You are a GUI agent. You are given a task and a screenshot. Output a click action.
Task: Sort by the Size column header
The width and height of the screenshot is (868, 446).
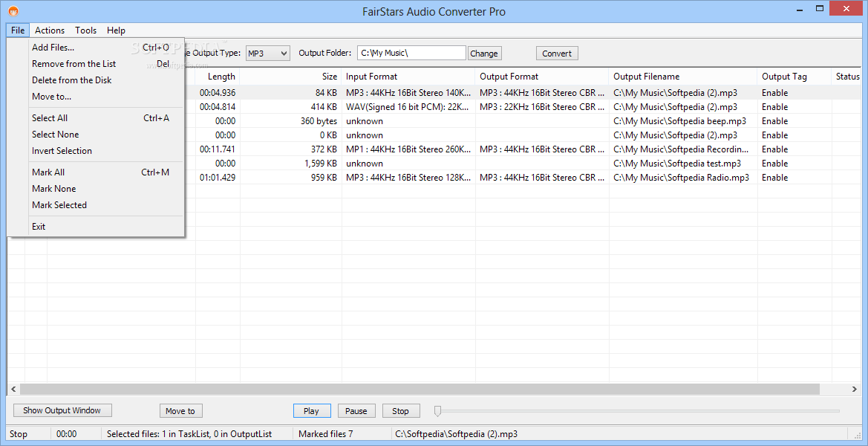pos(291,77)
